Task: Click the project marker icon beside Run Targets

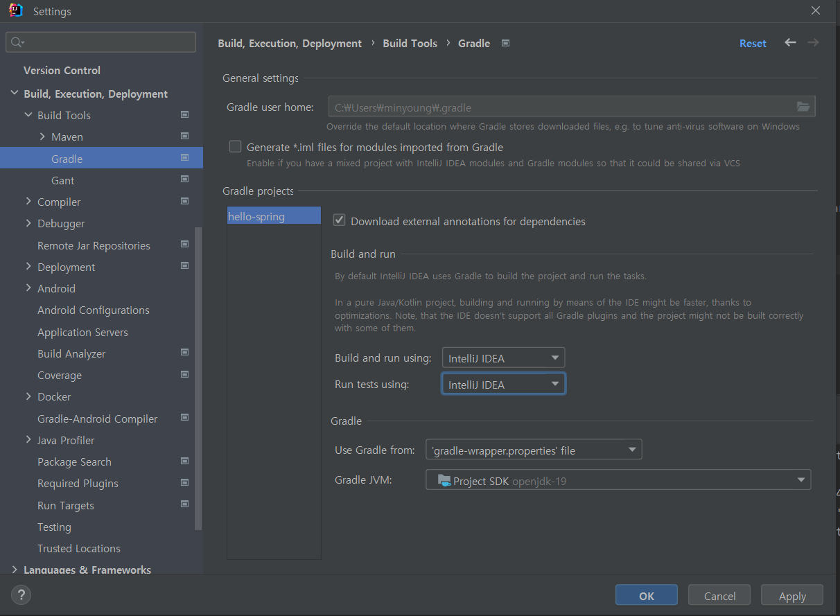Action: click(184, 504)
